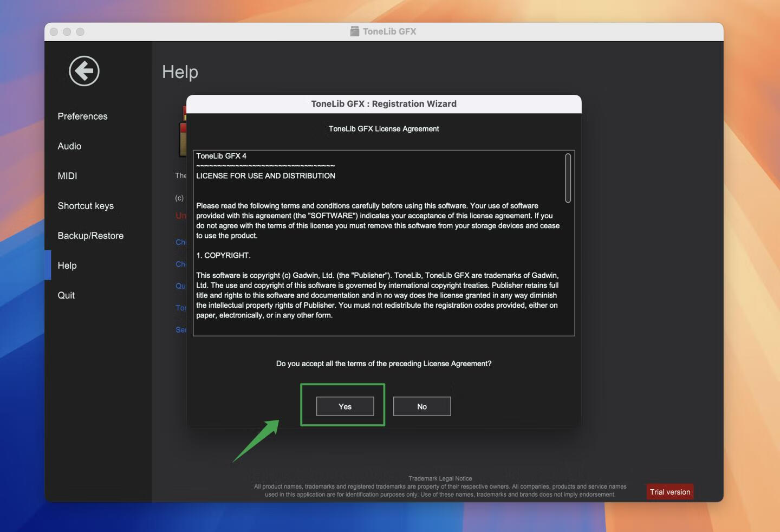Open Backup/Restore in sidebar

click(90, 236)
